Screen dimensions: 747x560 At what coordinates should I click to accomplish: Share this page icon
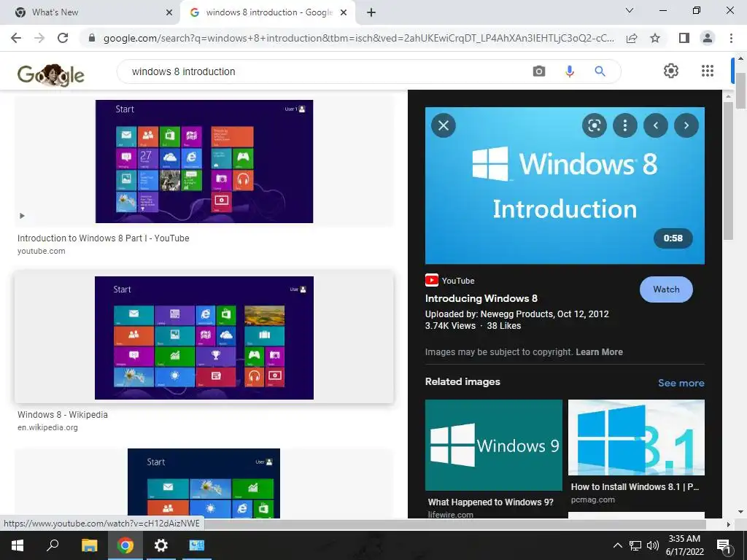tap(632, 38)
